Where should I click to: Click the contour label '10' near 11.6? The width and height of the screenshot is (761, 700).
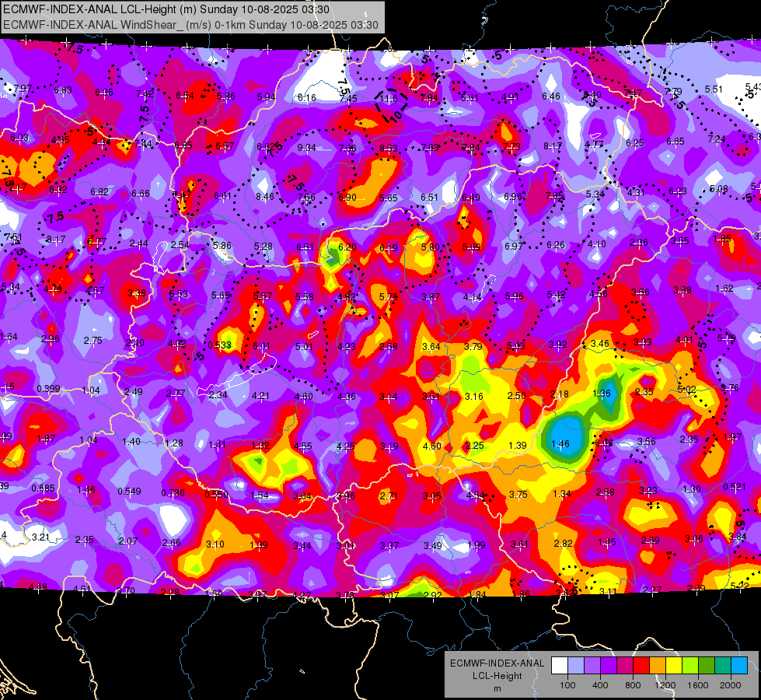click(x=396, y=116)
